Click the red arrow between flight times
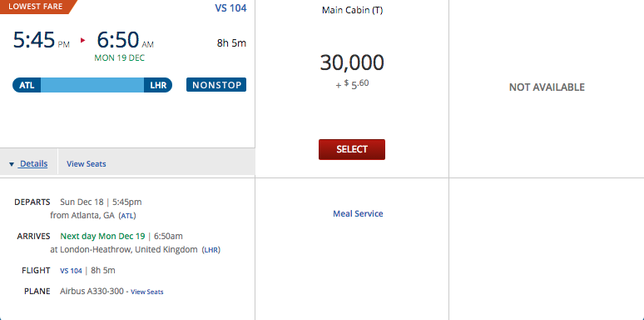This screenshot has height=320, width=644. click(x=83, y=40)
